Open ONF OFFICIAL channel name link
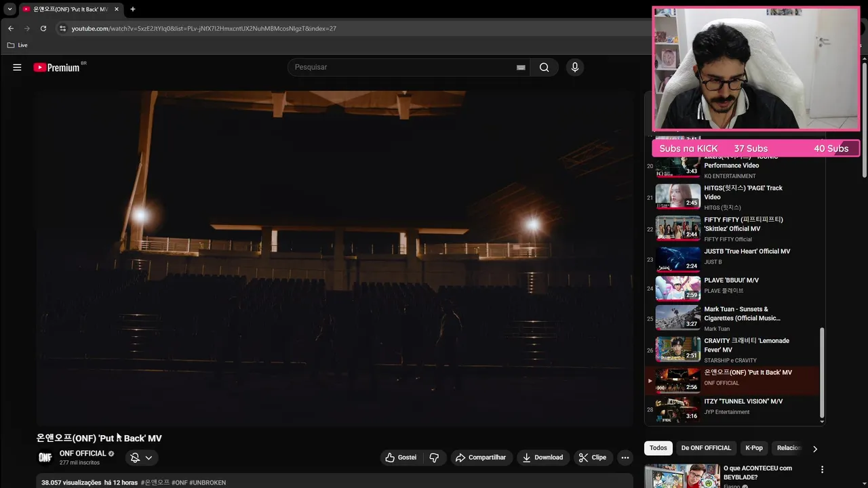Image resolution: width=868 pixels, height=488 pixels. click(x=83, y=453)
